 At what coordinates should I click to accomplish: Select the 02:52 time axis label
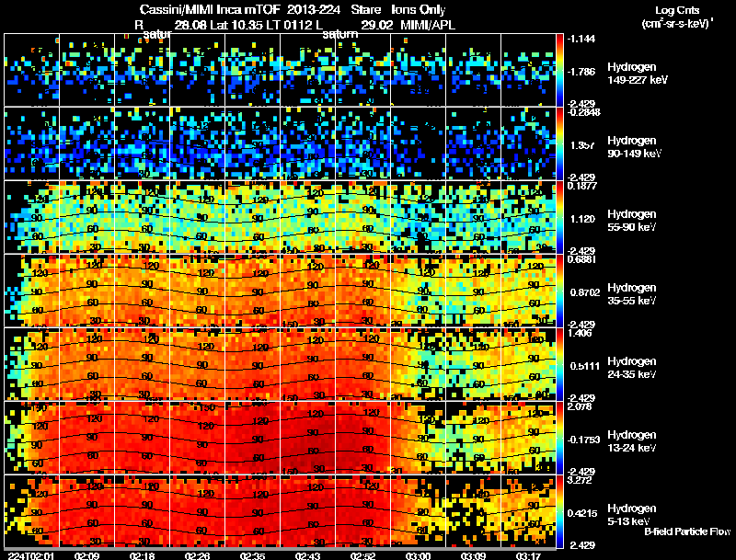click(x=363, y=555)
